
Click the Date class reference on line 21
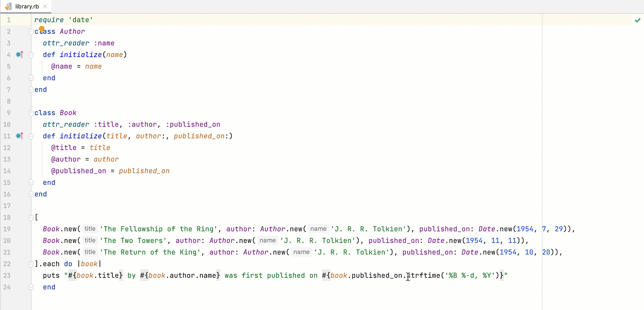[470, 252]
